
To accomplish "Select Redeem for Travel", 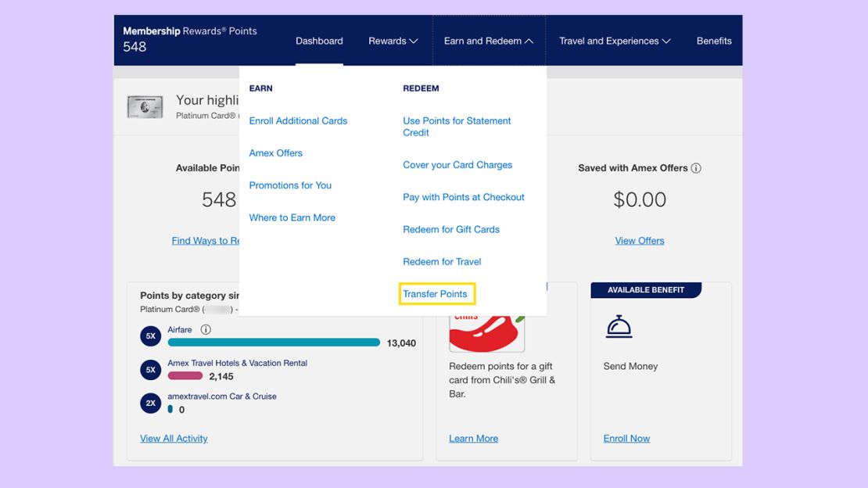I will (442, 261).
